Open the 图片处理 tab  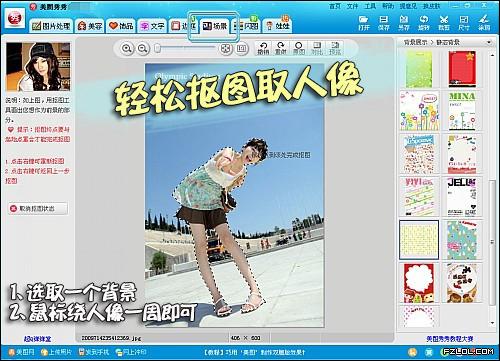tap(51, 26)
